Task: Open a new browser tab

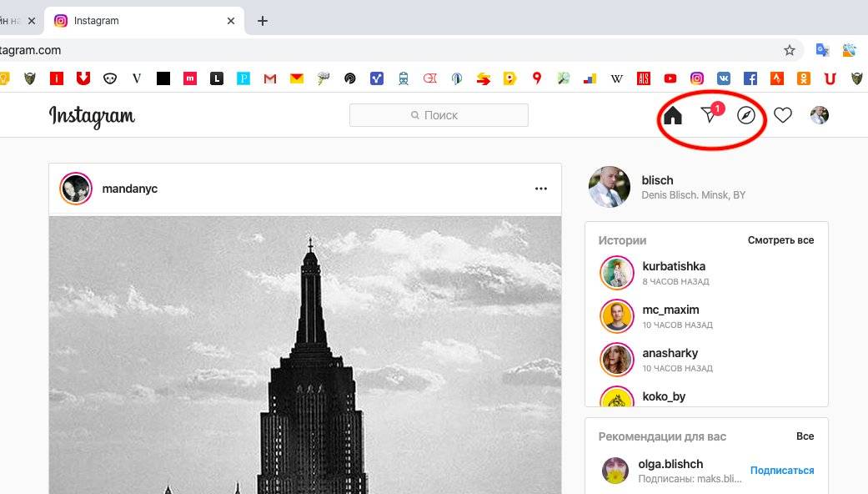Action: point(263,21)
